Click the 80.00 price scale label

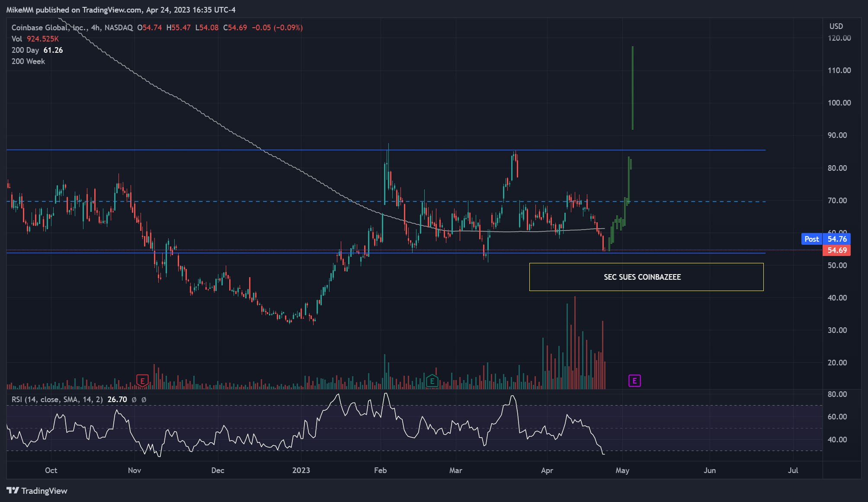point(837,168)
